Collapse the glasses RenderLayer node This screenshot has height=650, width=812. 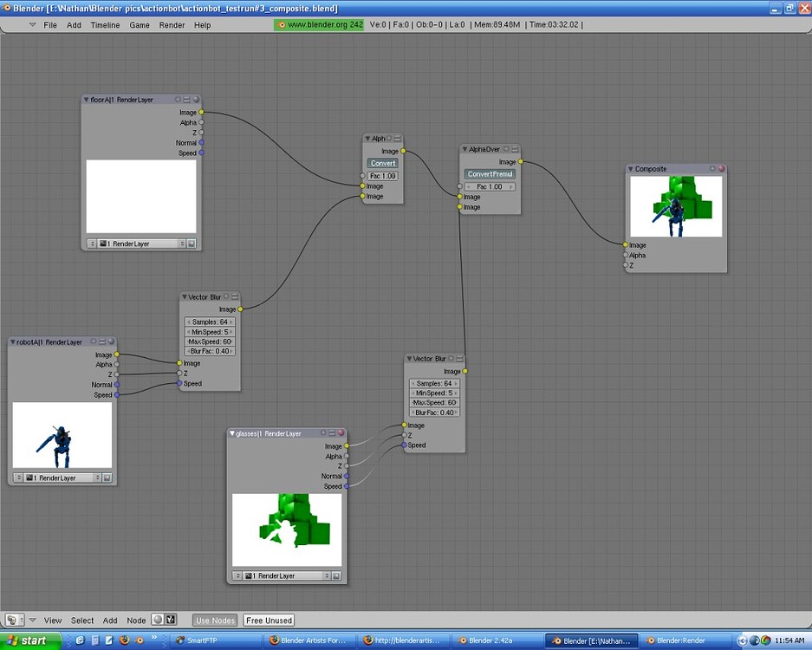[231, 433]
